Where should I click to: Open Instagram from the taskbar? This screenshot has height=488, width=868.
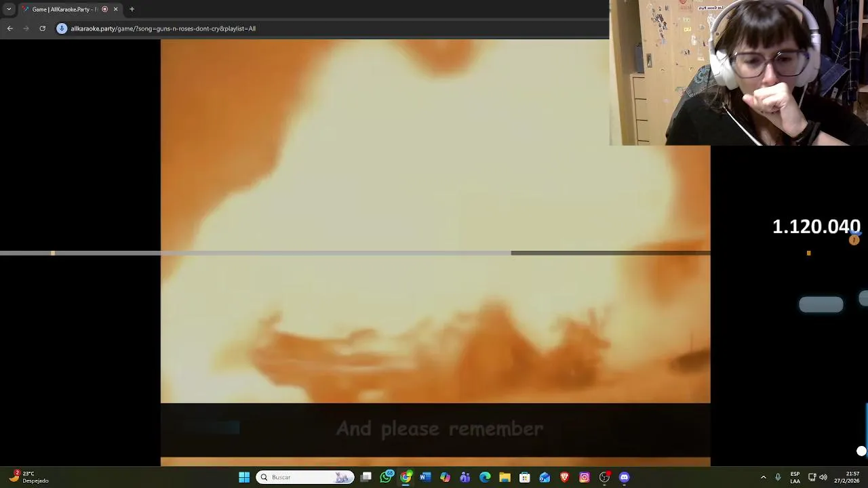click(585, 477)
